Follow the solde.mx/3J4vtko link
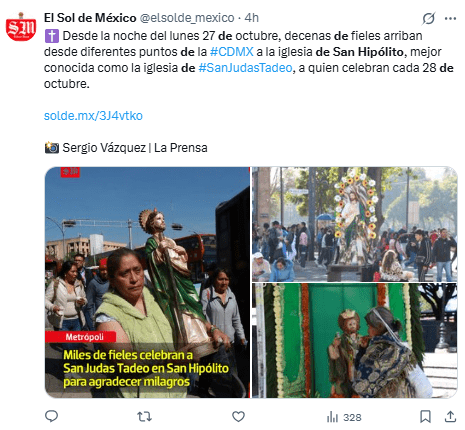Viewport: 465px width, 430px height. pos(93,116)
